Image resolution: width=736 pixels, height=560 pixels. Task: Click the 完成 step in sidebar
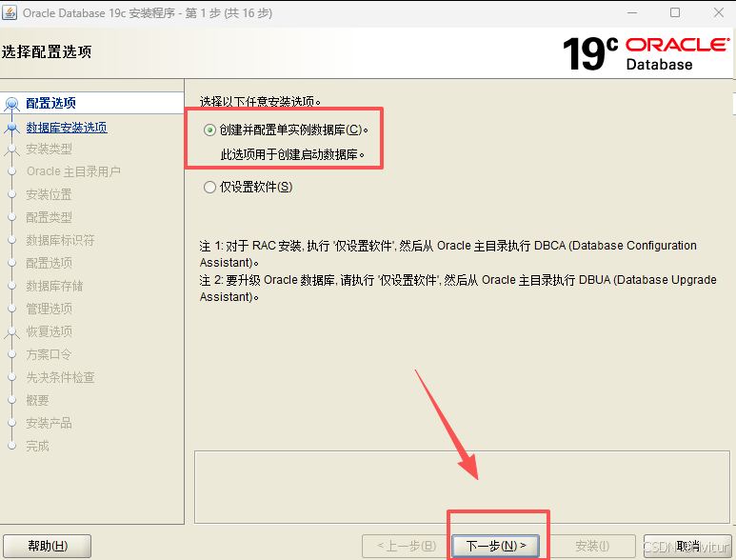coord(37,446)
